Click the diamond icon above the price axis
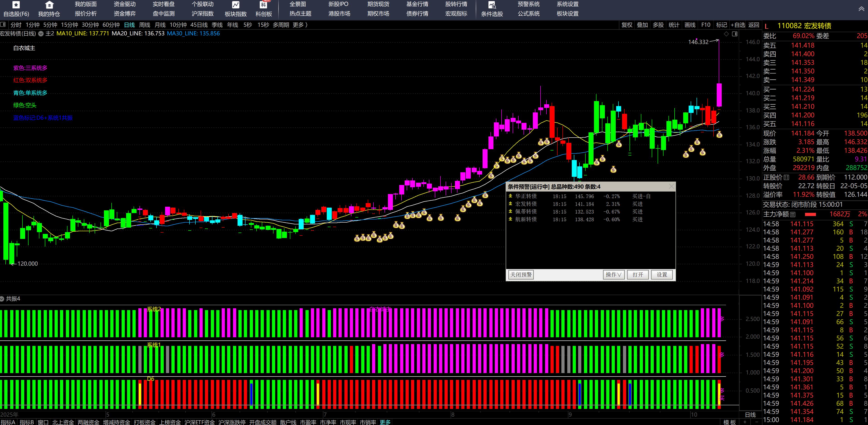Image resolution: width=868 pixels, height=425 pixels. pos(726,34)
